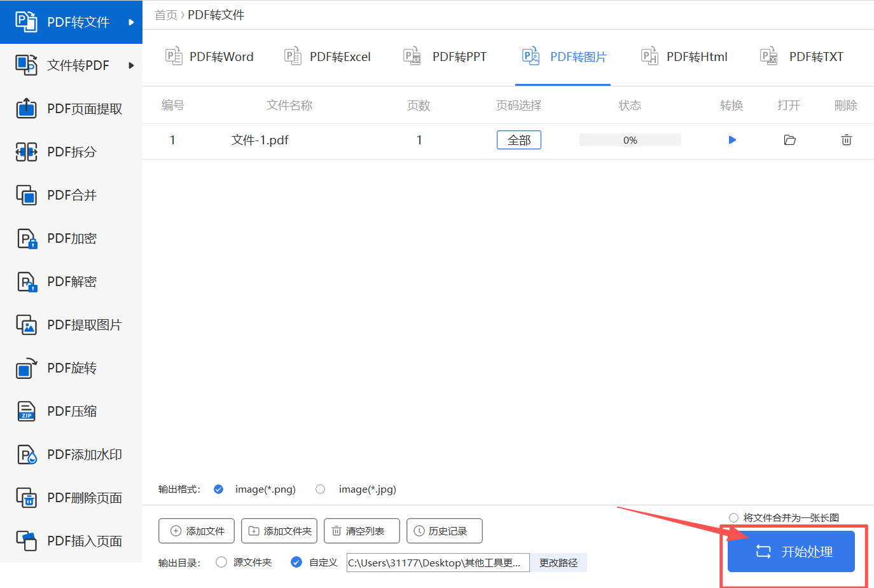Screen dimensions: 874x588
Task: Choose 源文件夹 as output directory
Action: click(x=221, y=562)
